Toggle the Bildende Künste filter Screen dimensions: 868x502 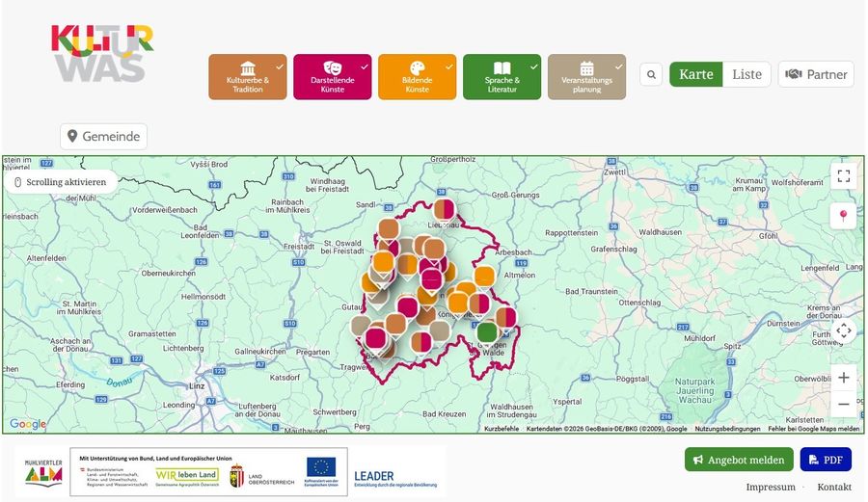tap(417, 77)
